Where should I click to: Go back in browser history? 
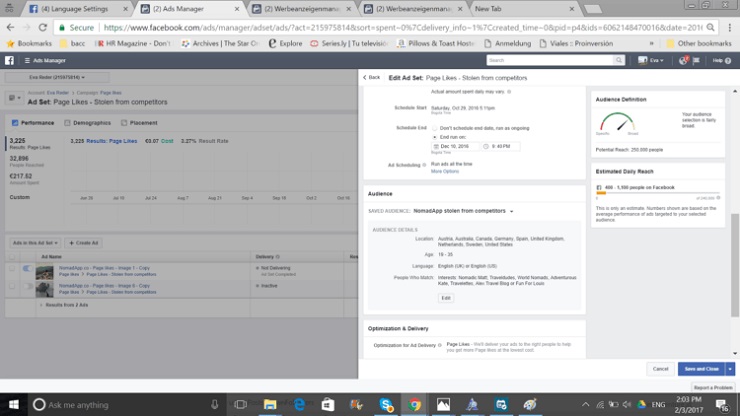10,27
